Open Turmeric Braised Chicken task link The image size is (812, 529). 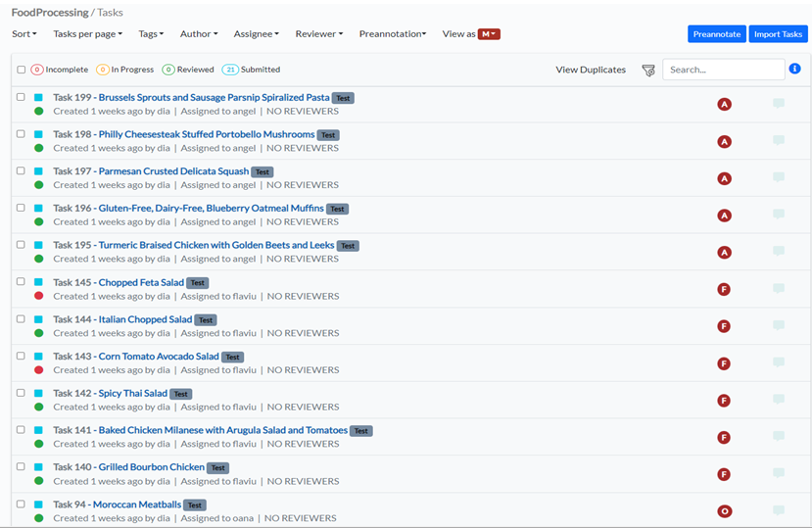[216, 245]
